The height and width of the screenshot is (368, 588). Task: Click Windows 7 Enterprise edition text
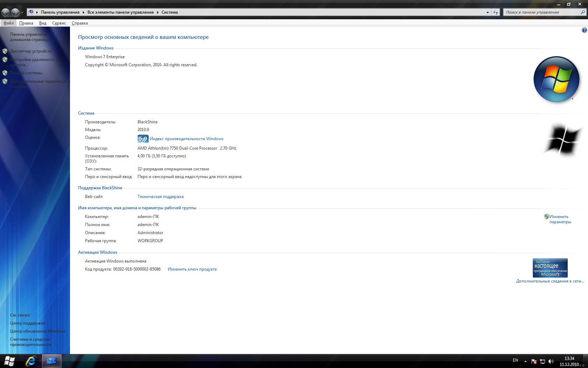pyautogui.click(x=105, y=57)
